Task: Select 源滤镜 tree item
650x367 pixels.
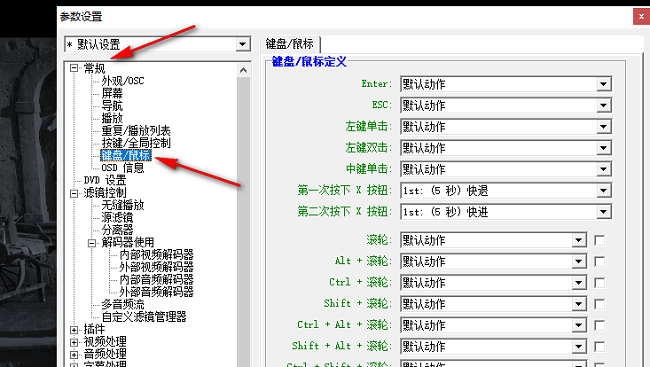Action: tap(117, 217)
